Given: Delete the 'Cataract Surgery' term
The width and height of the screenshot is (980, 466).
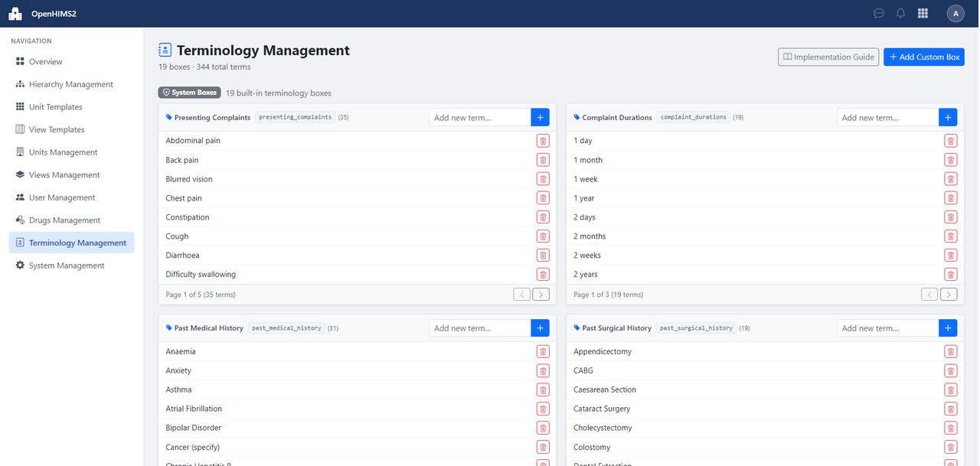Looking at the screenshot, I should click(x=951, y=409).
